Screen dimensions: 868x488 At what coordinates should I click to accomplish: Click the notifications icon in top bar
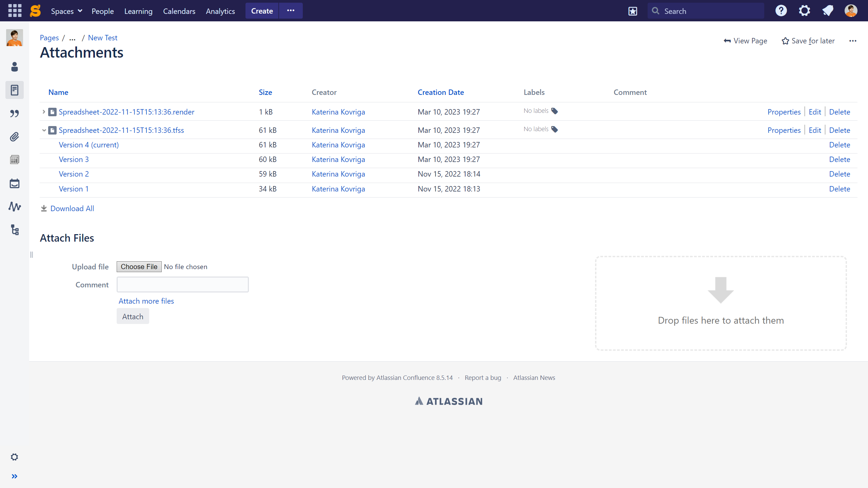pyautogui.click(x=828, y=11)
